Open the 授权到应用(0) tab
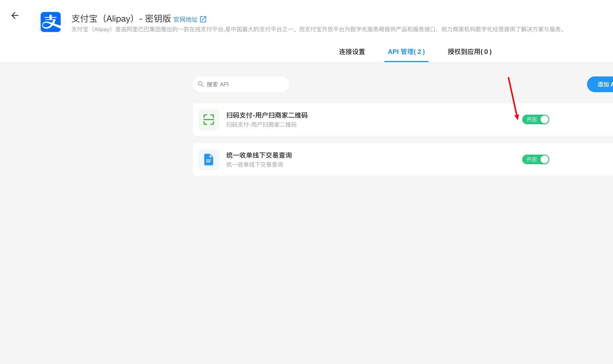The image size is (613, 364). pyautogui.click(x=470, y=52)
